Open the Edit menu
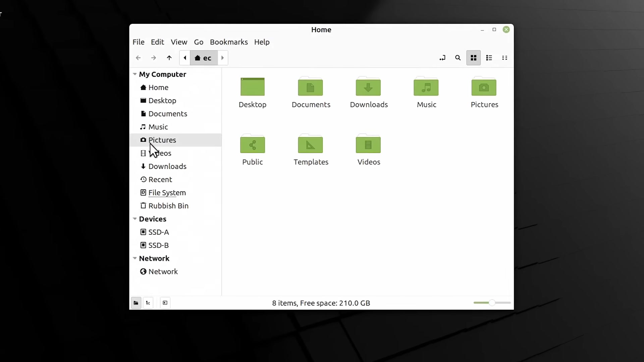Viewport: 644px width, 362px height. (x=157, y=42)
